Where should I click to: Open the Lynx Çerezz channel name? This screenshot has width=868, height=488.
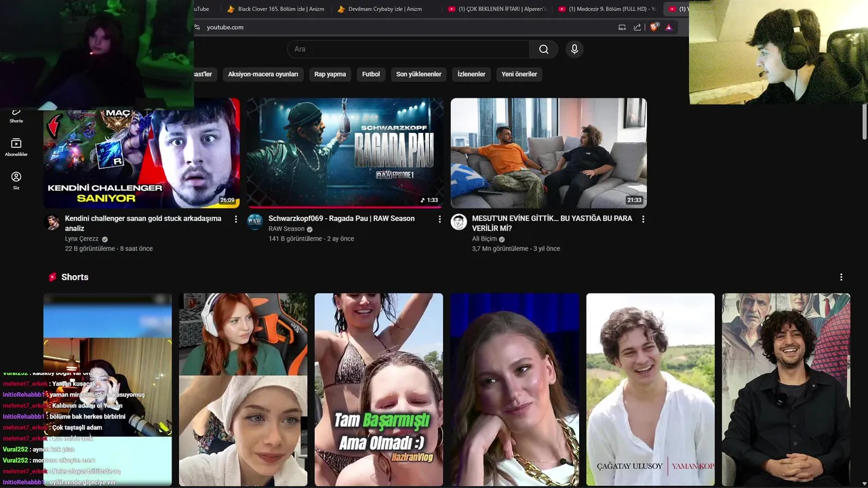[82, 239]
